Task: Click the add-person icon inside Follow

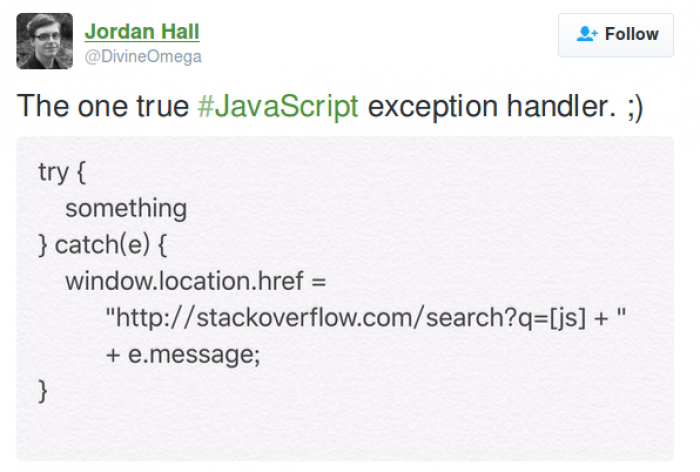Action: point(587,34)
